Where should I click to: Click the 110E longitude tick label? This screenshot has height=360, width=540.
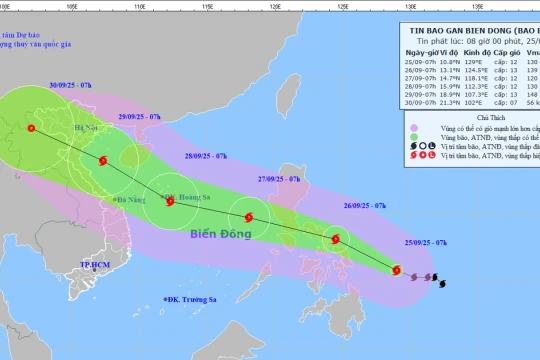(x=139, y=7)
